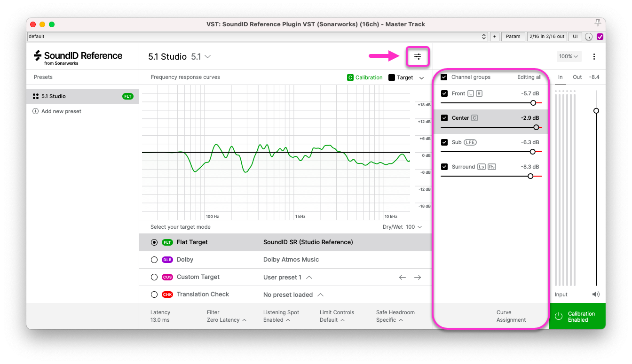Click the Editing all label
The image size is (632, 364).
(x=529, y=77)
